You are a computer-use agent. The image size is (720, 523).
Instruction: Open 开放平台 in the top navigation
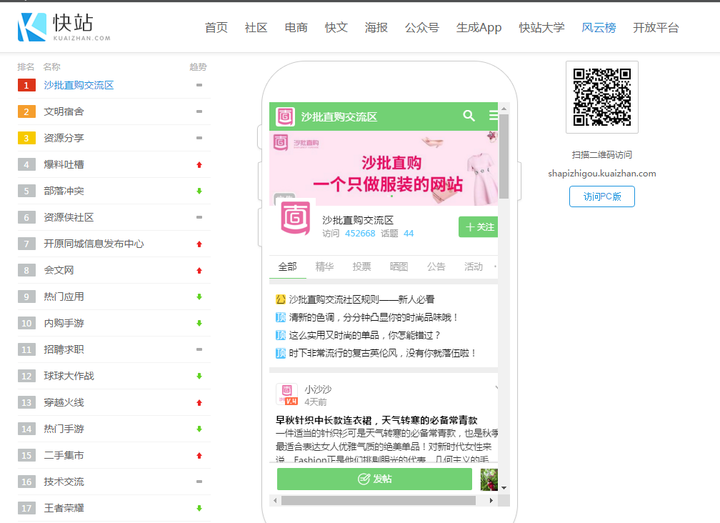656,28
